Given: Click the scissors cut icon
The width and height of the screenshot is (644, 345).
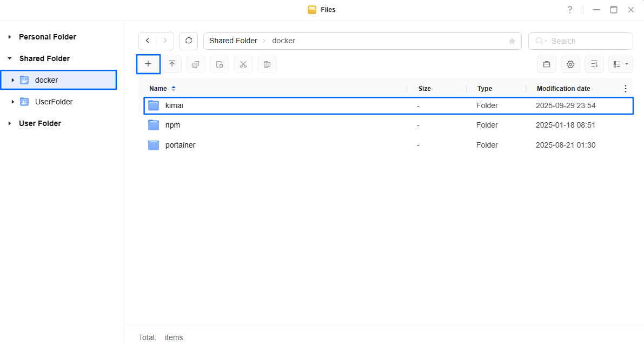Looking at the screenshot, I should [243, 64].
